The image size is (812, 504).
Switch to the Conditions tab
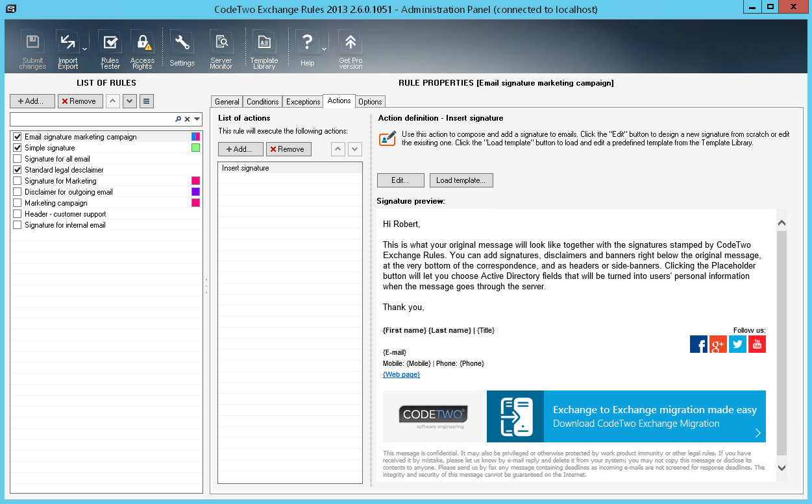coord(262,101)
